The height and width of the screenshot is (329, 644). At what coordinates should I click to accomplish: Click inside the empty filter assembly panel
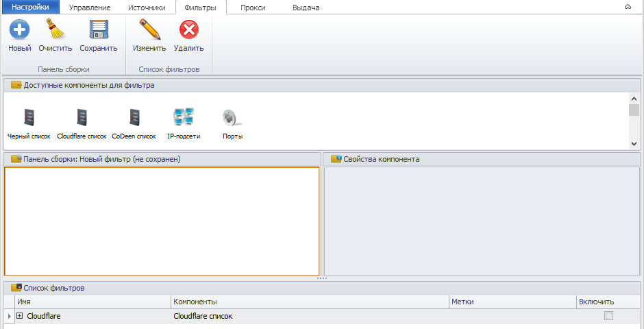coord(162,221)
